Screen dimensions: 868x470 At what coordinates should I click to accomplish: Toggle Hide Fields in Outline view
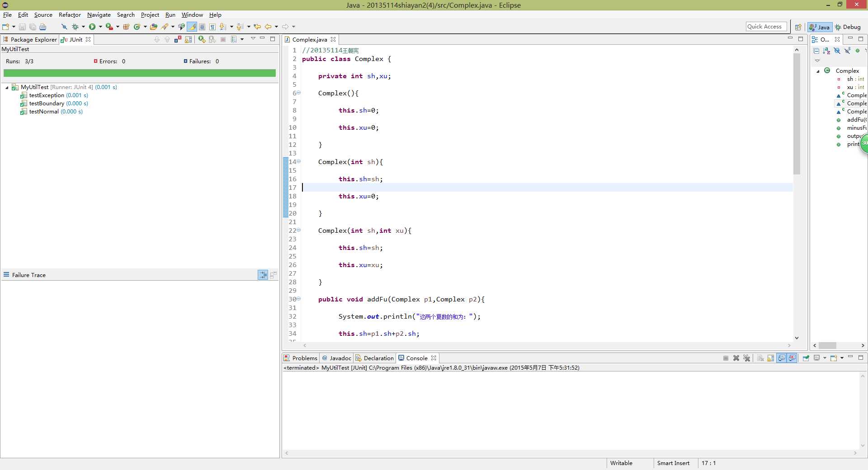837,51
